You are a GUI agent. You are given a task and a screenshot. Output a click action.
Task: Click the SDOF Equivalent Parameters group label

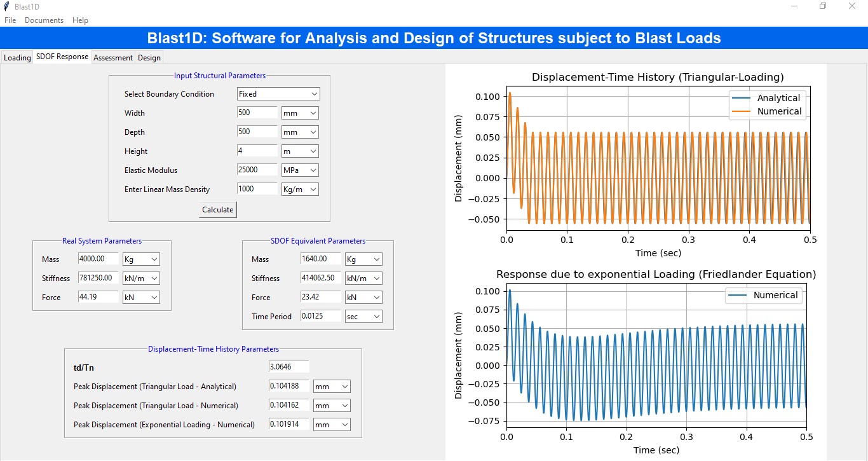[318, 241]
